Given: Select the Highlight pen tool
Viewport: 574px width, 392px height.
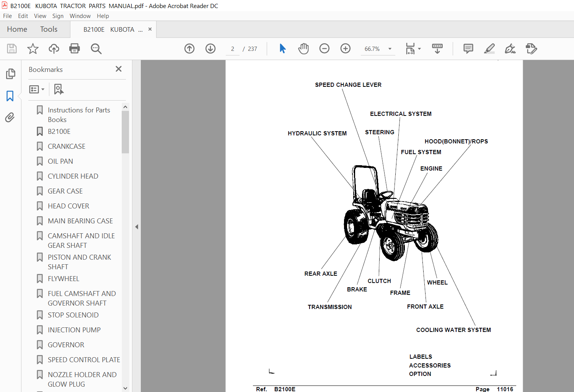Looking at the screenshot, I should [x=489, y=49].
